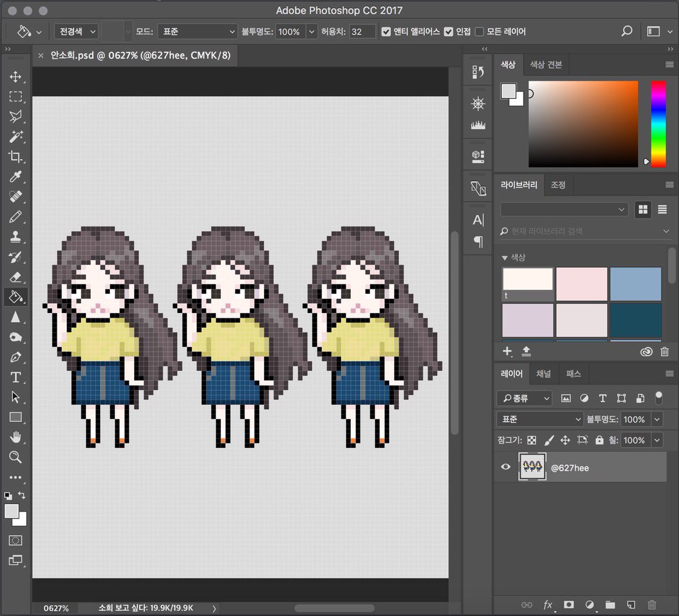Select the Pencil tool
Screen dimensions: 679x616
[15, 217]
